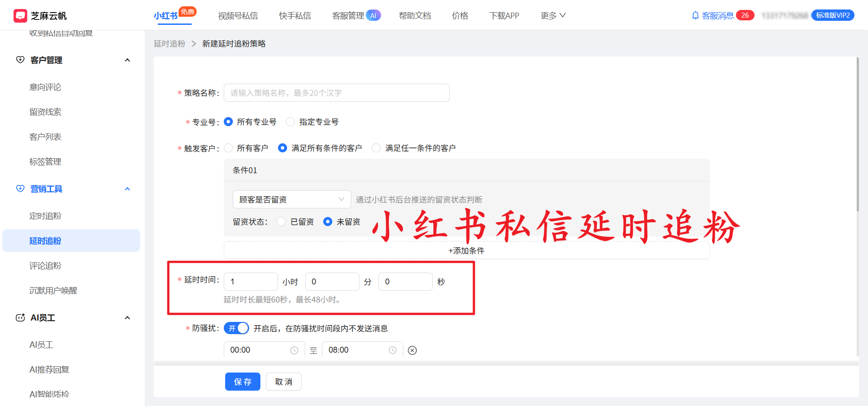Select 所有专业号 radio option

(x=228, y=122)
